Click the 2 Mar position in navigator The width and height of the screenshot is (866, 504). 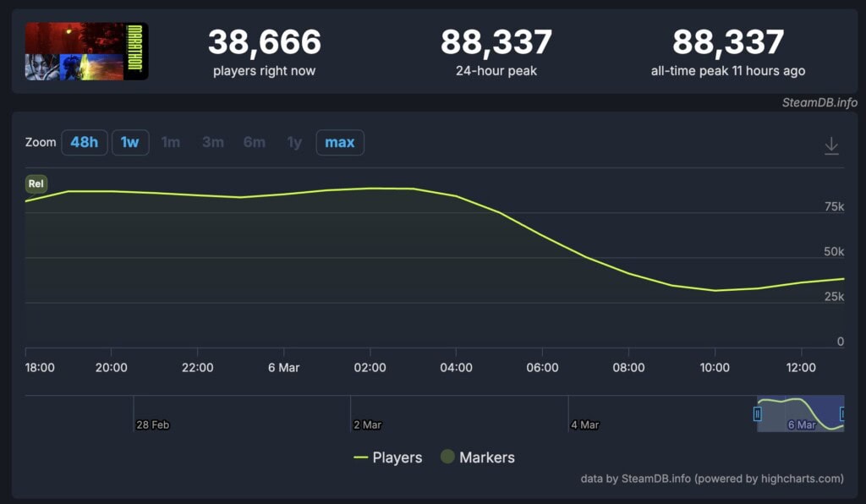pyautogui.click(x=368, y=425)
